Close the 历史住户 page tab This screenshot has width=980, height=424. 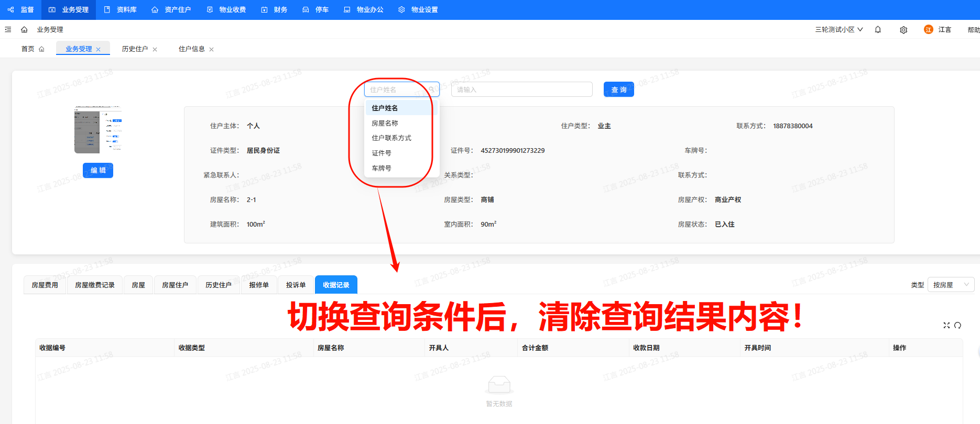click(155, 50)
